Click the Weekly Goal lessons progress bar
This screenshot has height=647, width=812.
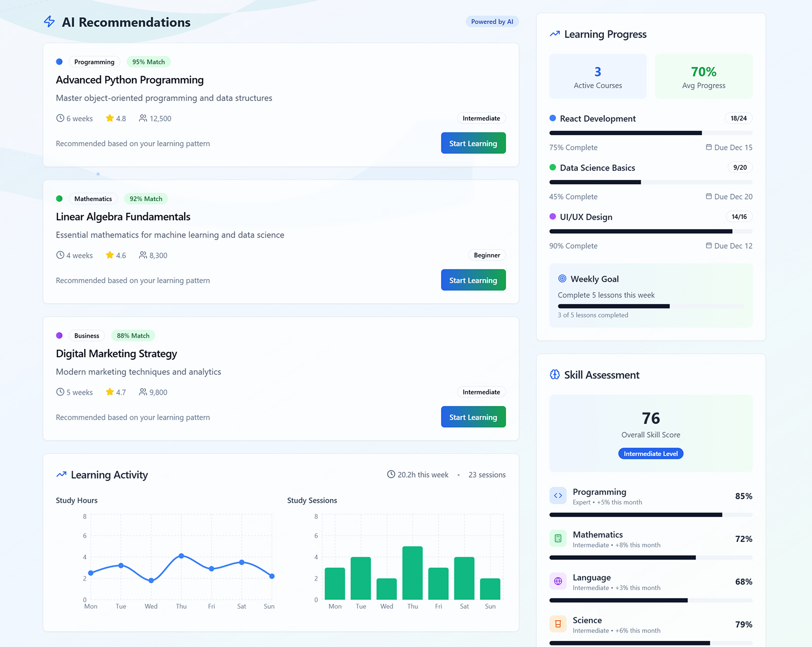650,307
